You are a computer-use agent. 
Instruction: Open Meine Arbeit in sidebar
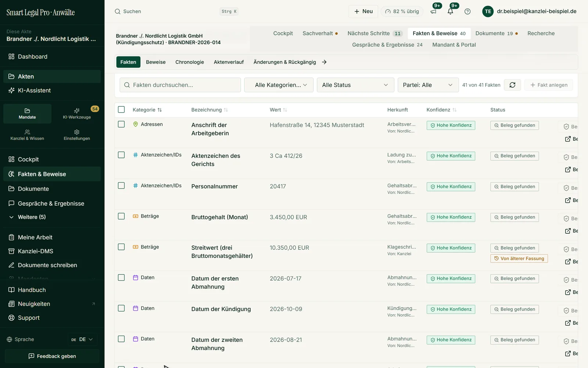pyautogui.click(x=52, y=237)
